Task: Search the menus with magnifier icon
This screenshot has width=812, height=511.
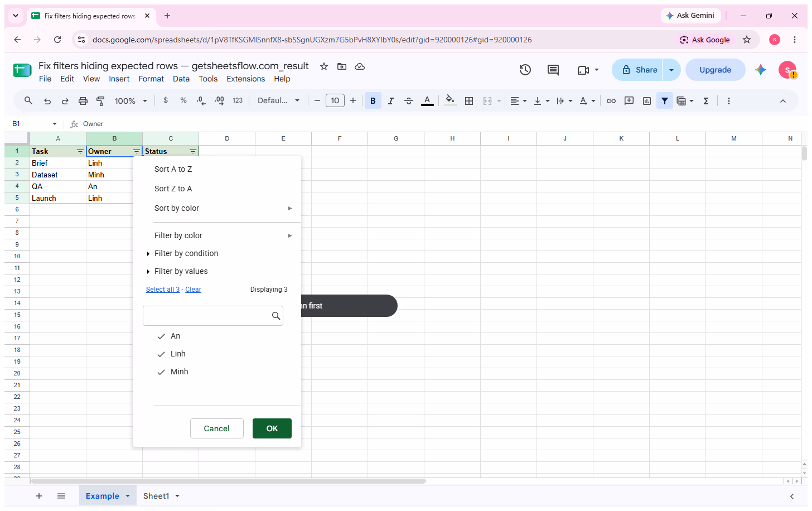Action: pyautogui.click(x=28, y=100)
